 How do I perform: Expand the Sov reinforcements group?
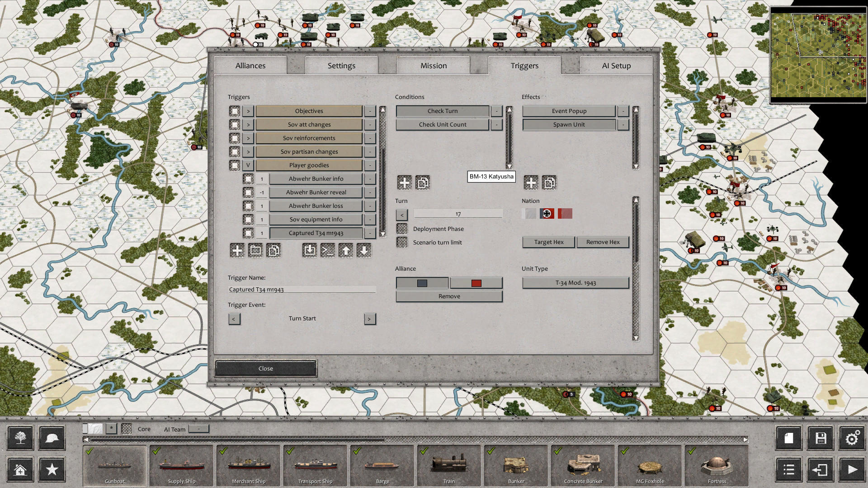[x=248, y=138]
